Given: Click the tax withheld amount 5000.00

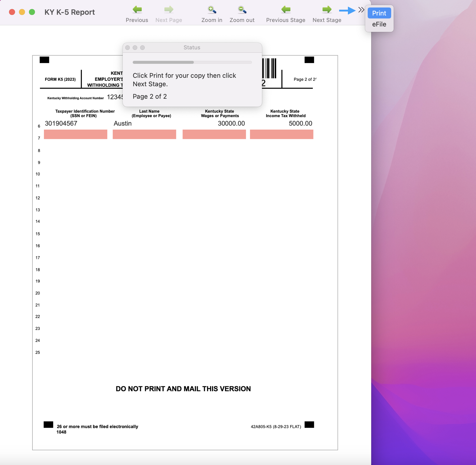Looking at the screenshot, I should point(300,124).
